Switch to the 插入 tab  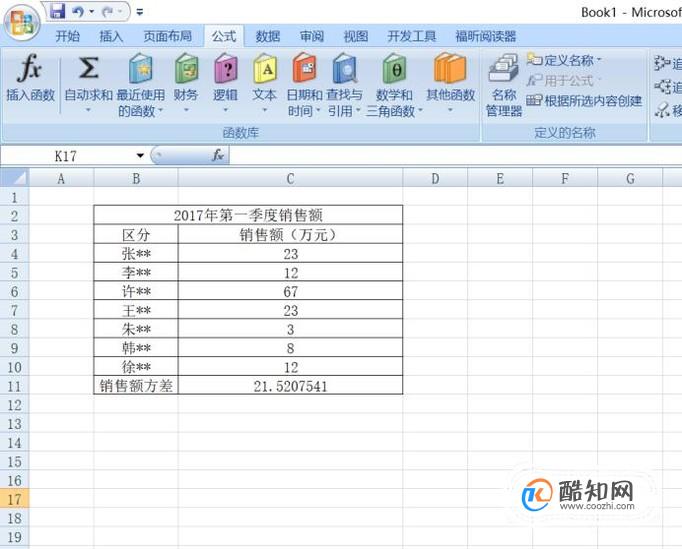point(111,36)
